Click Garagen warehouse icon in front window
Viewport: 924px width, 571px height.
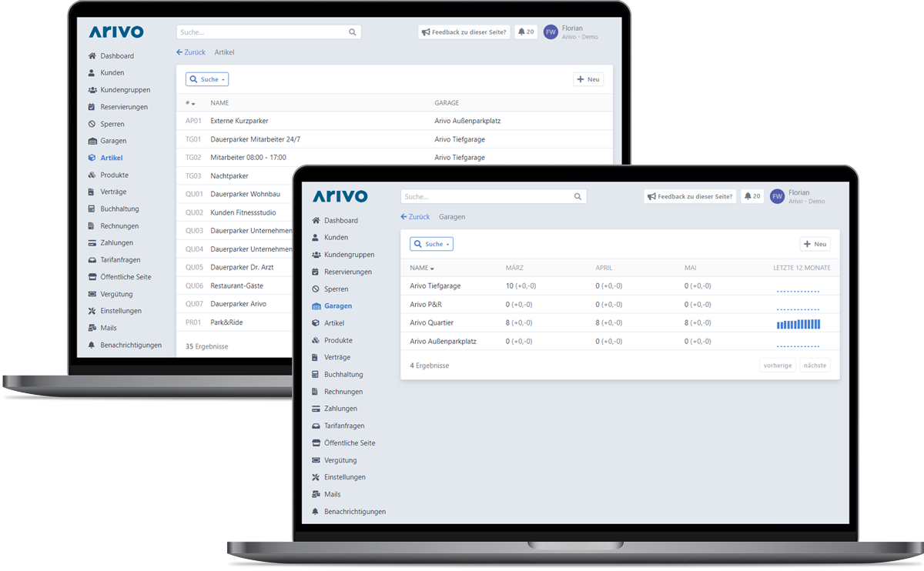pyautogui.click(x=316, y=306)
